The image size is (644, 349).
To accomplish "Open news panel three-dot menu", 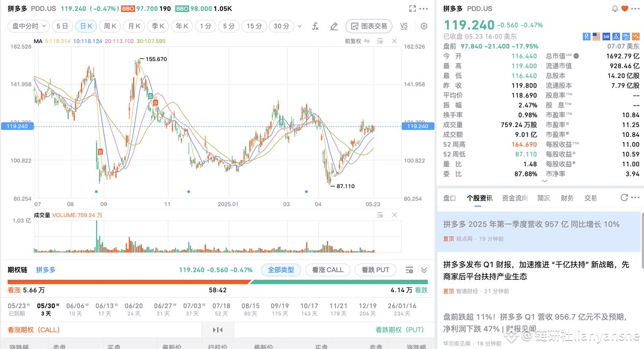I will click(636, 198).
